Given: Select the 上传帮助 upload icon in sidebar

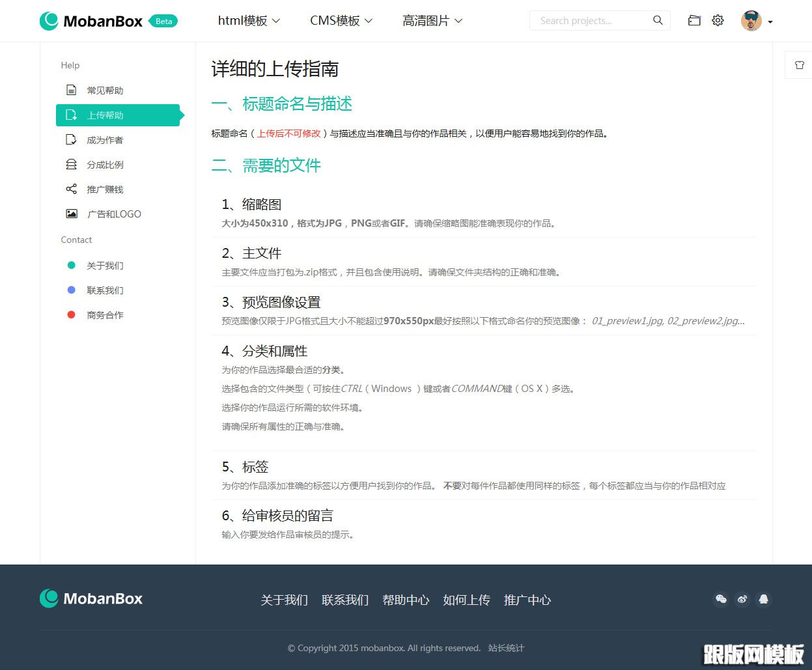Looking at the screenshot, I should [71, 115].
